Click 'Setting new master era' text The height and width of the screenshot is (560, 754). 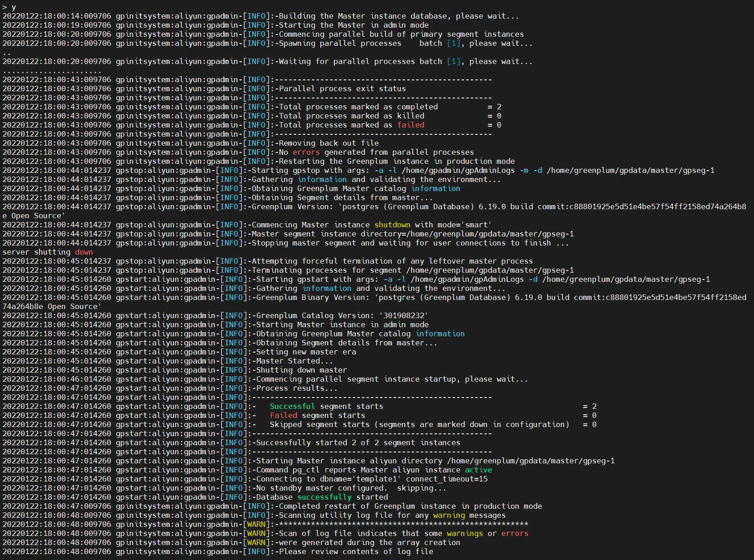tap(306, 352)
